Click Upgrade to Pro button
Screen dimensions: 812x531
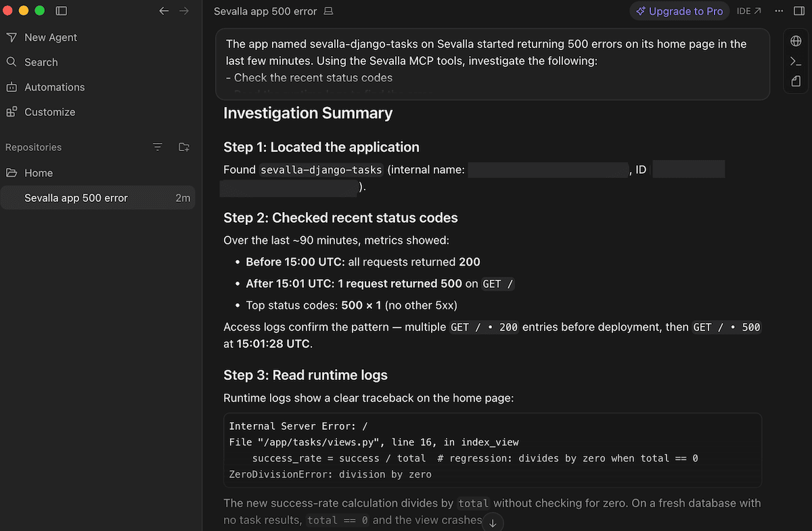[x=679, y=11]
